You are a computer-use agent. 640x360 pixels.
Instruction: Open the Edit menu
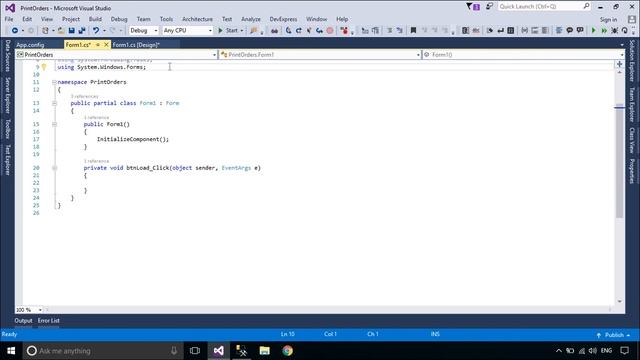27,19
